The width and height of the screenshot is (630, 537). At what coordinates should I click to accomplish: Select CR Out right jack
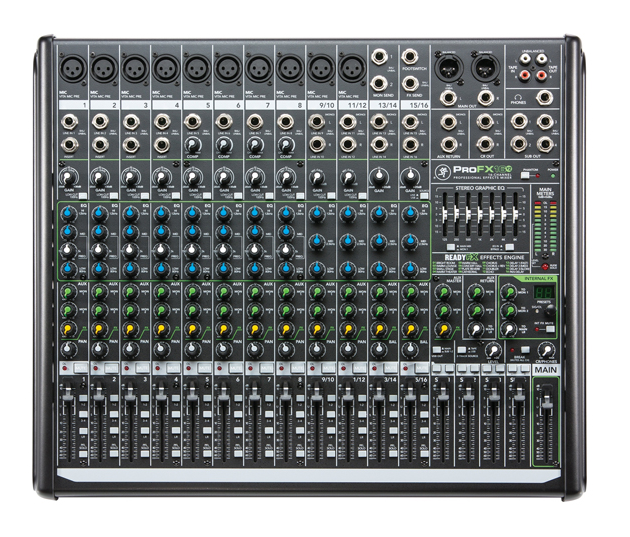[x=485, y=144]
